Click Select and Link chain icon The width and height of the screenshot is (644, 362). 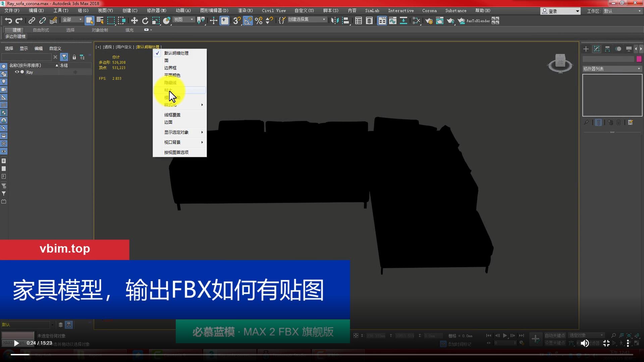click(32, 21)
